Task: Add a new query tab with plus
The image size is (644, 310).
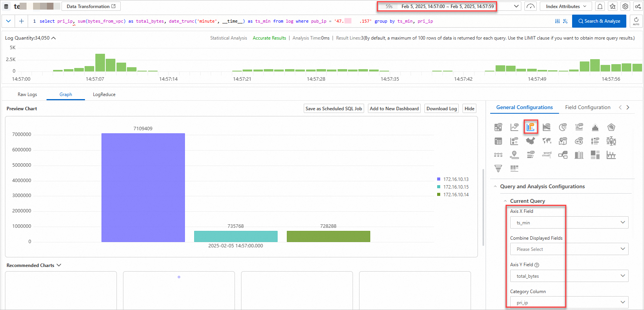Action: pyautogui.click(x=22, y=21)
